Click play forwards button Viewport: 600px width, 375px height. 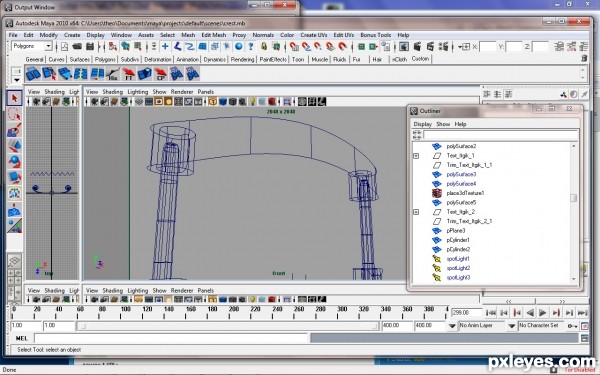click(x=543, y=313)
